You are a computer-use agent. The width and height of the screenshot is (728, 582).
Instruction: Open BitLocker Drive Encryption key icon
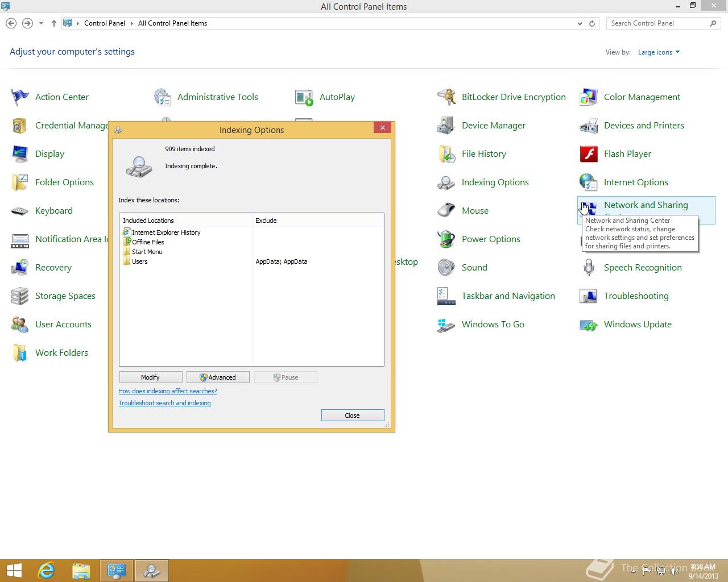tap(446, 97)
